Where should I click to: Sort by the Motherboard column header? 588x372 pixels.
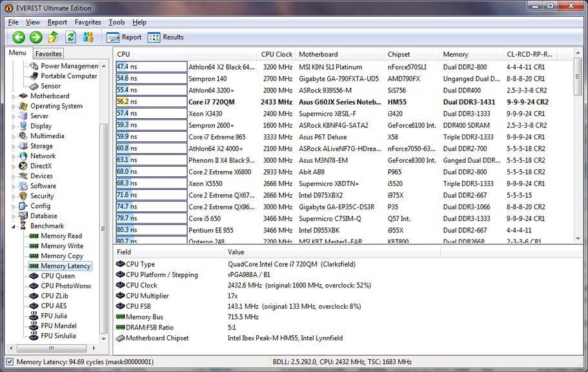[340, 54]
